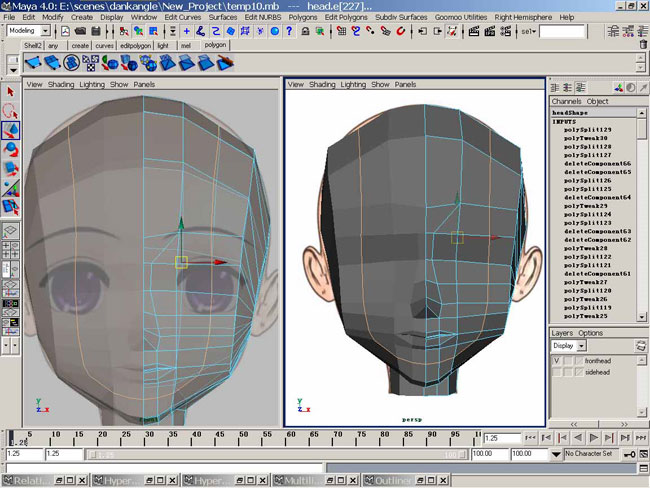
Task: Click the lock selection padlock icon
Action: click(x=305, y=31)
